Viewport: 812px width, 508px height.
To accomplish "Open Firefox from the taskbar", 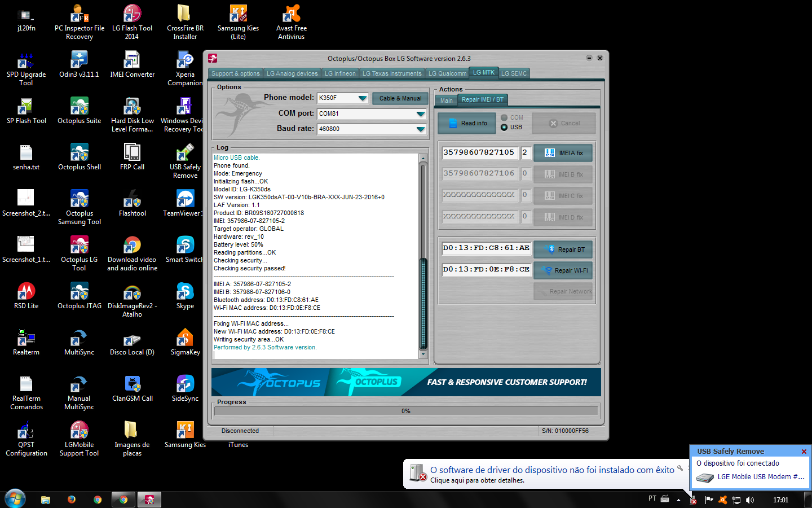I will pyautogui.click(x=72, y=500).
